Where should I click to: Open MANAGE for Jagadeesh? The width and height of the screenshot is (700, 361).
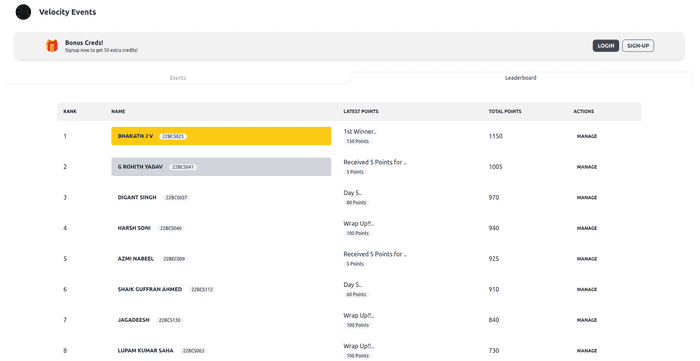point(587,320)
